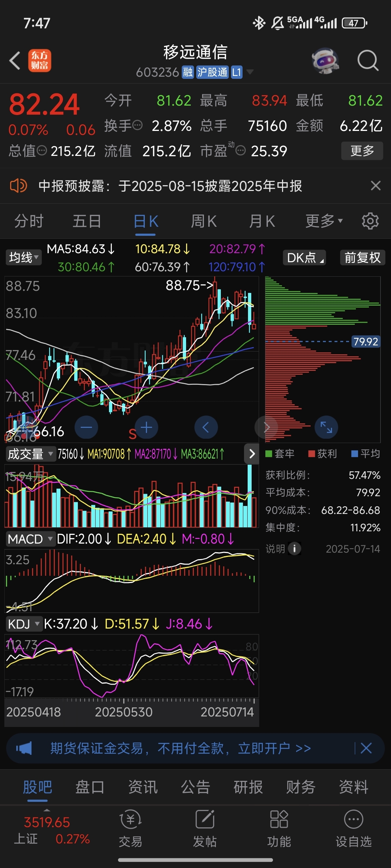Open the 期货保证金交易 ad link
Image resolution: width=391 pixels, height=868 pixels.
coord(181,748)
